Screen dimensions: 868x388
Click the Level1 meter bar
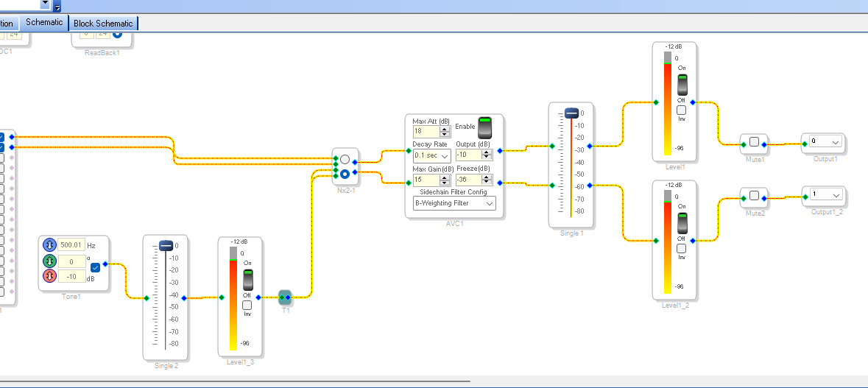pyautogui.click(x=667, y=104)
